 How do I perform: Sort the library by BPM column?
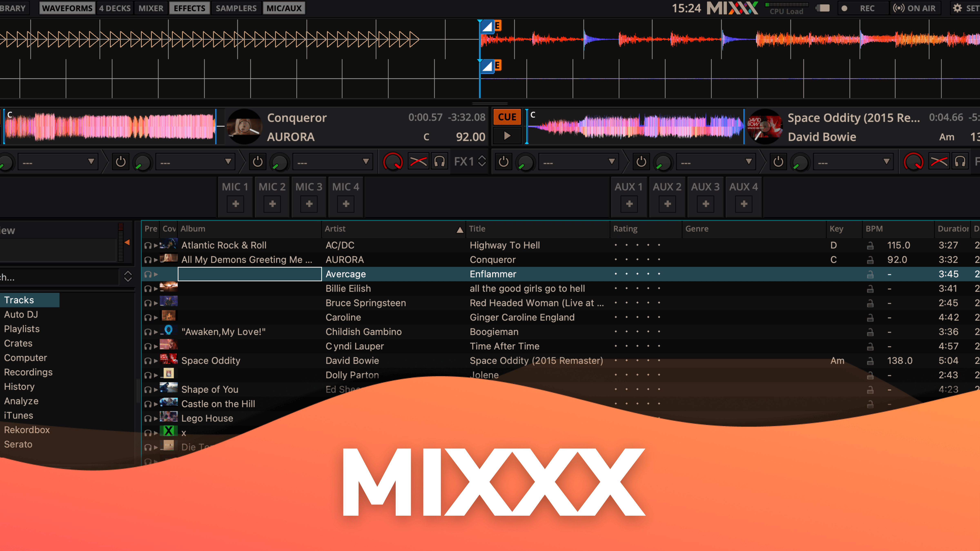coord(898,229)
